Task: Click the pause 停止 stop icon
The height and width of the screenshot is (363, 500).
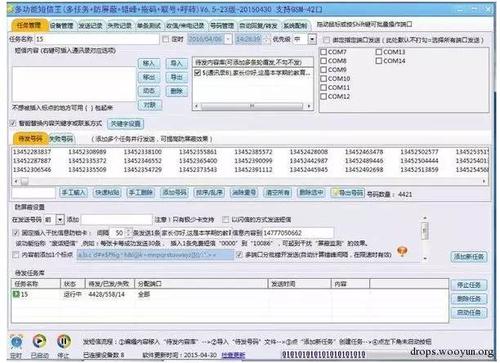Action: click(64, 341)
